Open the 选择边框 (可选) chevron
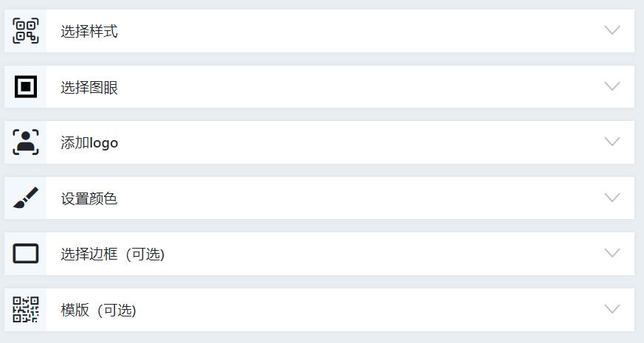644x343 pixels. pos(612,253)
